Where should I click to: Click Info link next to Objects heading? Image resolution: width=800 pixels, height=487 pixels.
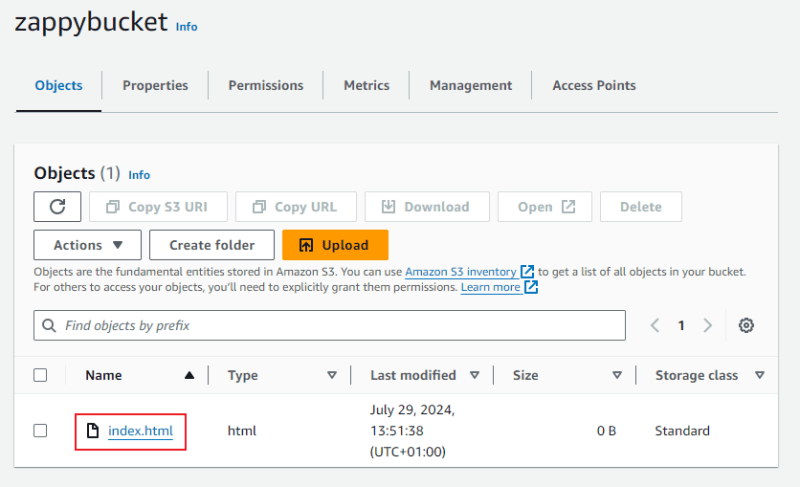pos(139,175)
